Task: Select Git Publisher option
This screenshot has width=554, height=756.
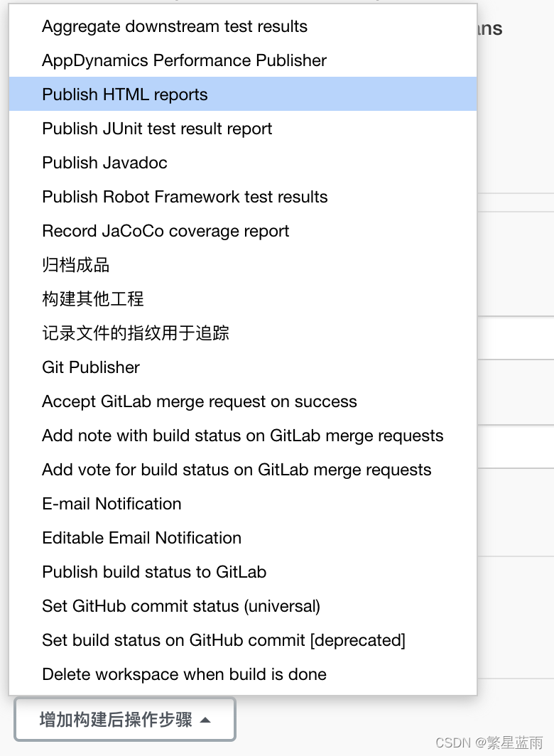Action: coord(242,367)
